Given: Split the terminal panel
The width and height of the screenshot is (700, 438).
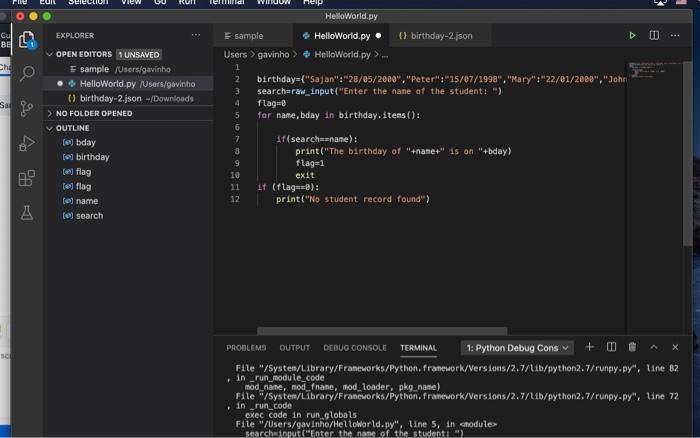Looking at the screenshot, I should (611, 347).
